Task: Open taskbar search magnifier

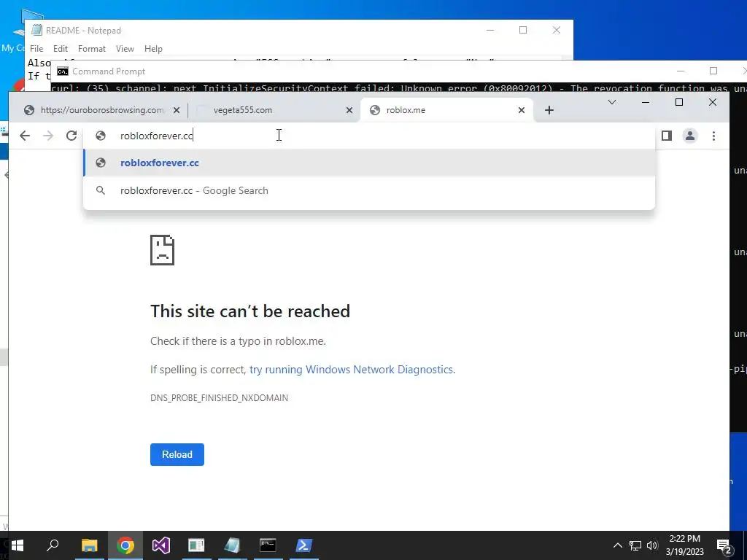Action: 53,545
